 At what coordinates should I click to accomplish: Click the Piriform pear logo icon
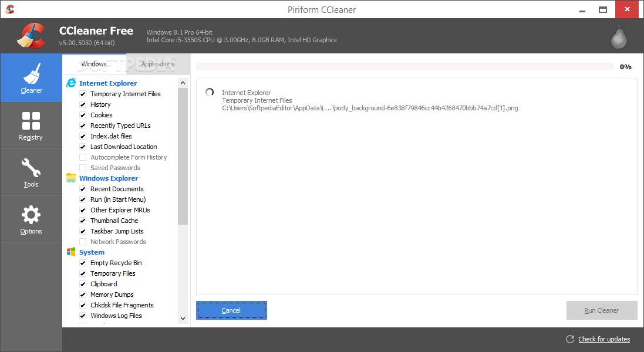pyautogui.click(x=619, y=37)
